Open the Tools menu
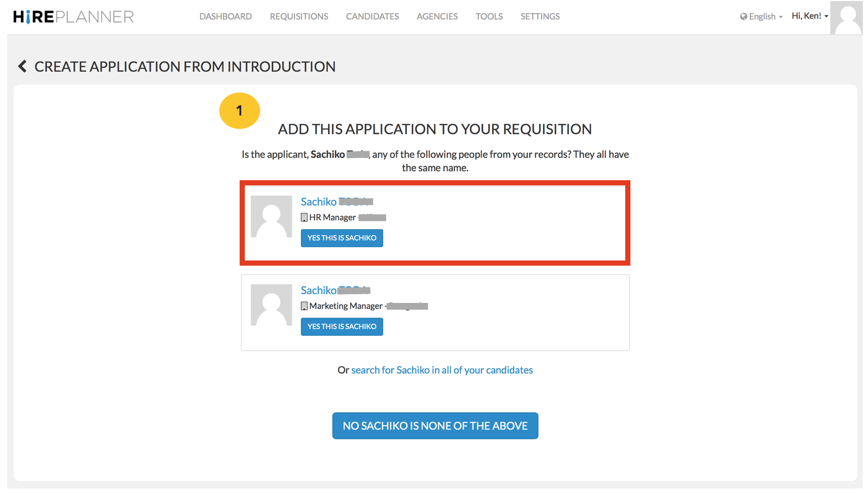This screenshot has height=493, width=868. pos(489,17)
